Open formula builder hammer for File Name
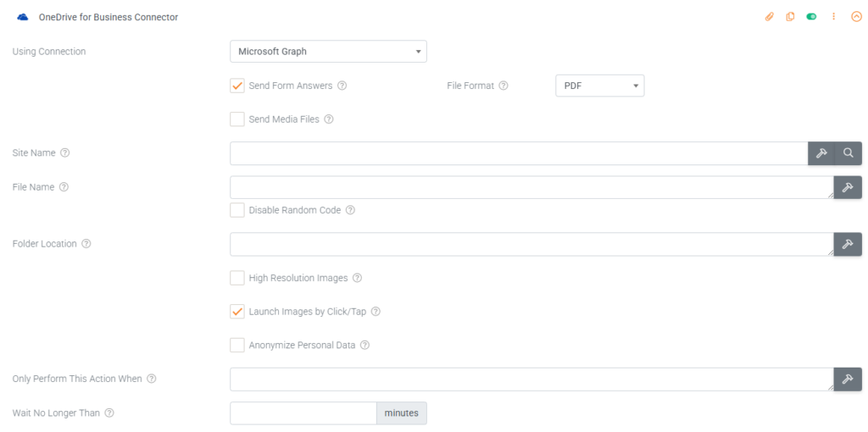 848,187
